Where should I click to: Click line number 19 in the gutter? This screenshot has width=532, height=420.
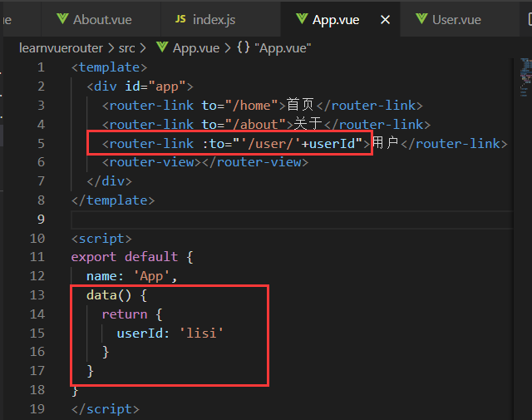click(37, 409)
